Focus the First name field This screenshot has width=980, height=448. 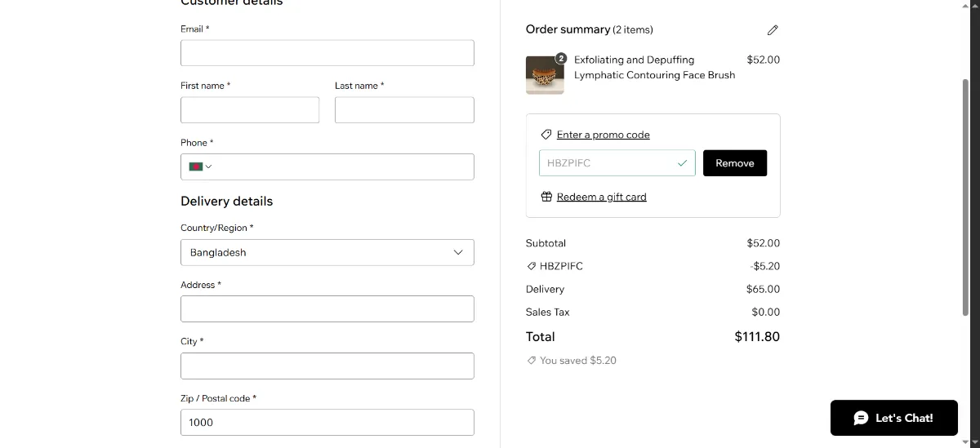pyautogui.click(x=250, y=110)
